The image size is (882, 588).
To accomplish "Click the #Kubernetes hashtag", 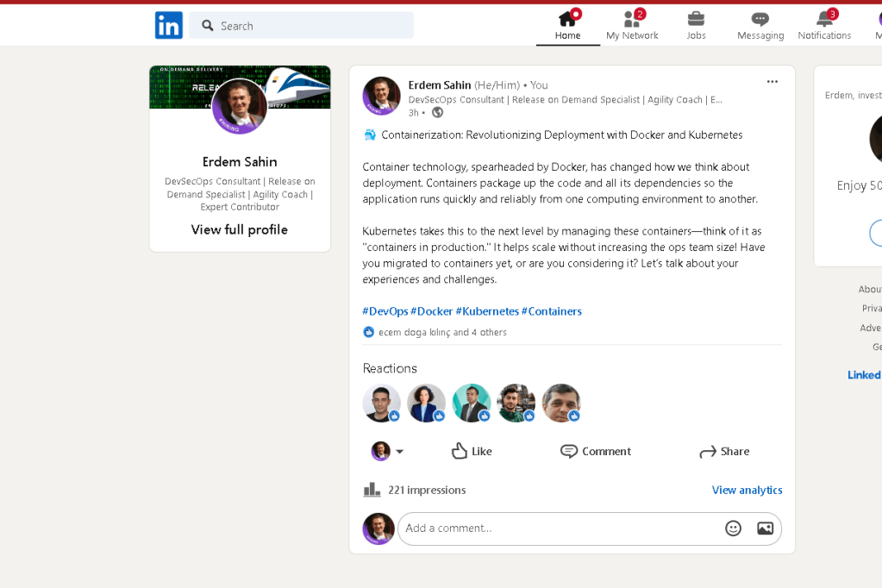I will [487, 311].
